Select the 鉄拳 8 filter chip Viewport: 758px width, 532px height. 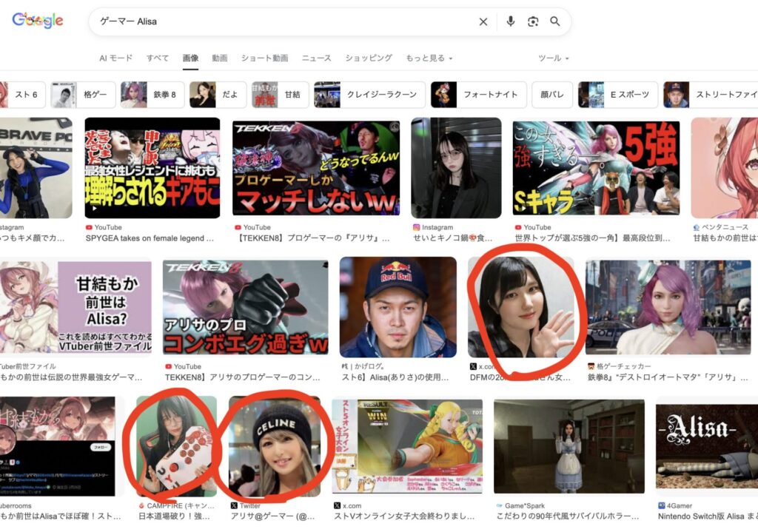[152, 95]
